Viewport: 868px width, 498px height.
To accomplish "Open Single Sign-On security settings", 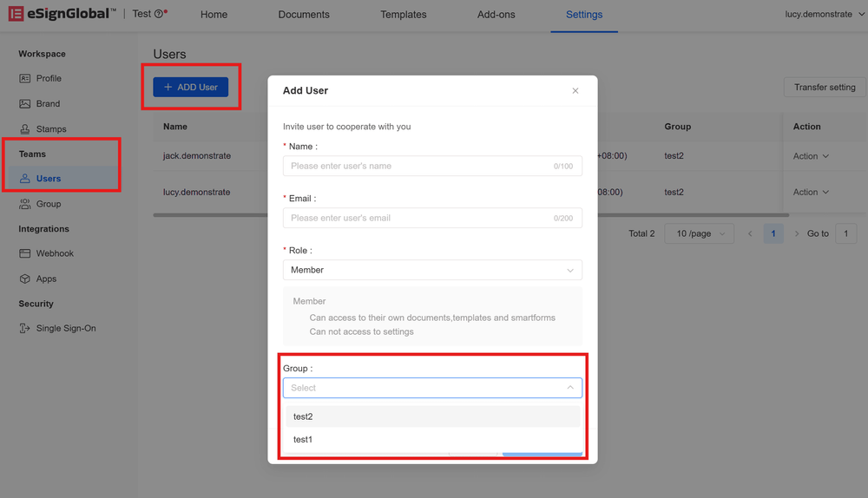I will tap(65, 329).
